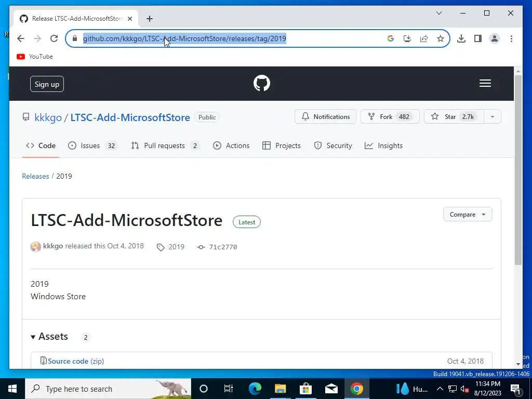Open Microsoft Store from the taskbar
This screenshot has height=399, width=532.
coord(305,389)
